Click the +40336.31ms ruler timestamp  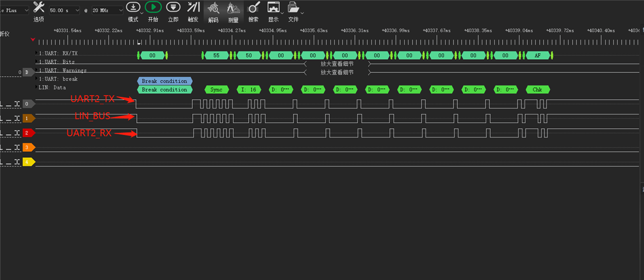pyautogui.click(x=355, y=31)
